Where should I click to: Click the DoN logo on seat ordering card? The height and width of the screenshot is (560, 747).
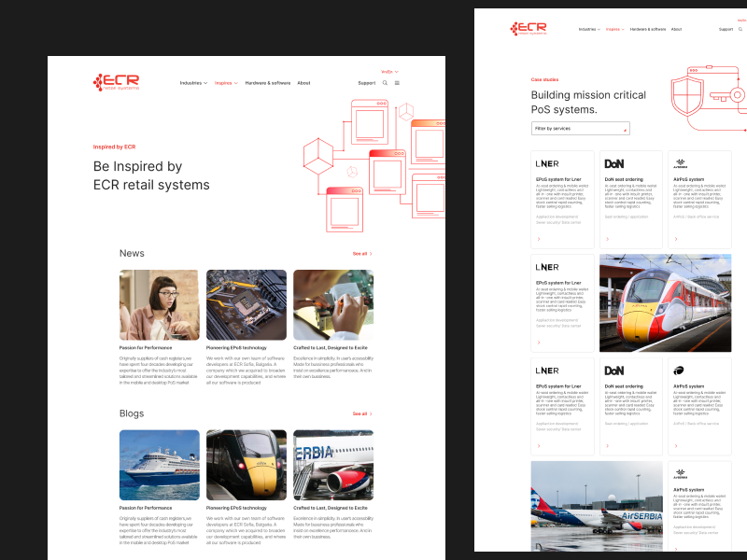(x=615, y=162)
